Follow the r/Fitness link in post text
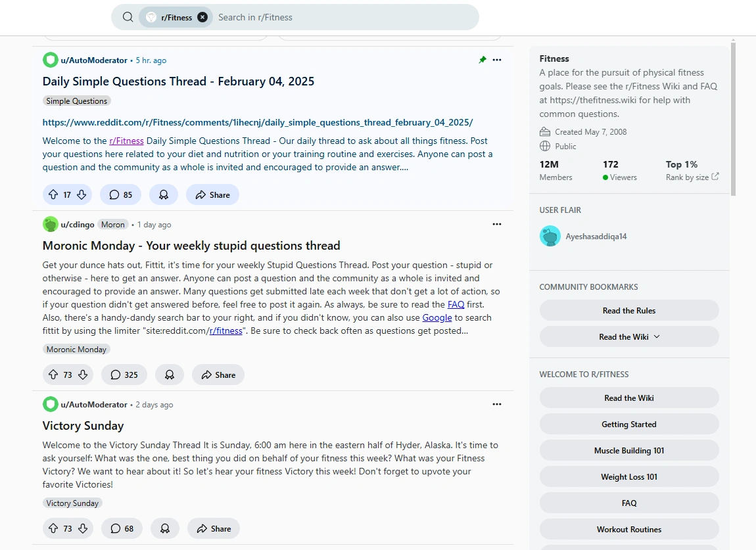Viewport: 756px width, 550px height. [126, 141]
